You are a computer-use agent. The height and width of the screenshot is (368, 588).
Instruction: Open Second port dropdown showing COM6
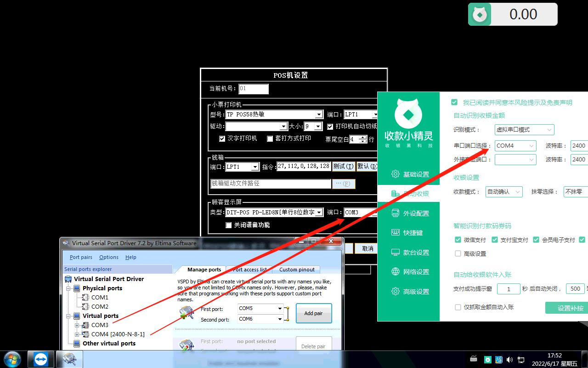(260, 319)
